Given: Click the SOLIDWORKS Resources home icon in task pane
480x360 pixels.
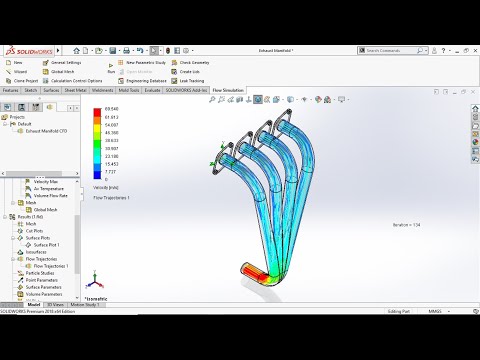Looking at the screenshot, I should [x=475, y=108].
